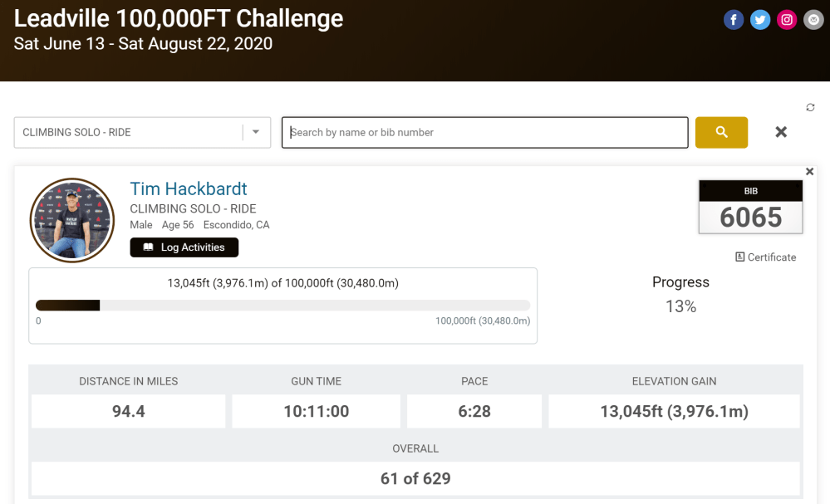830x504 pixels.
Task: Click the 94.4 distance in miles value
Action: coord(129,411)
